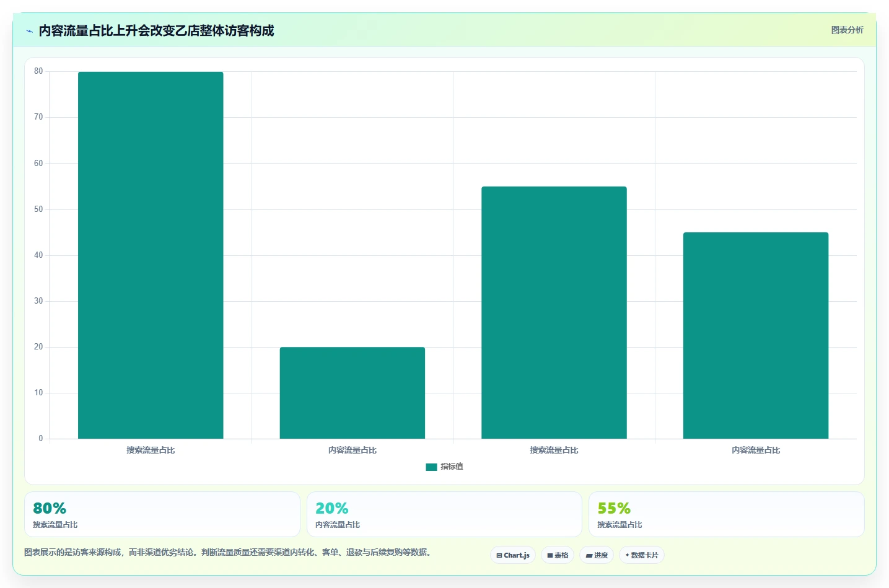Click the 指标值 legend text
The width and height of the screenshot is (889, 588).
pyautogui.click(x=452, y=467)
